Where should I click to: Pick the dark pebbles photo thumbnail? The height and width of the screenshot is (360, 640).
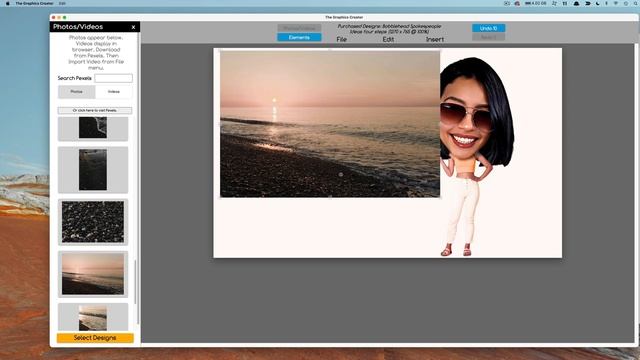point(93,222)
